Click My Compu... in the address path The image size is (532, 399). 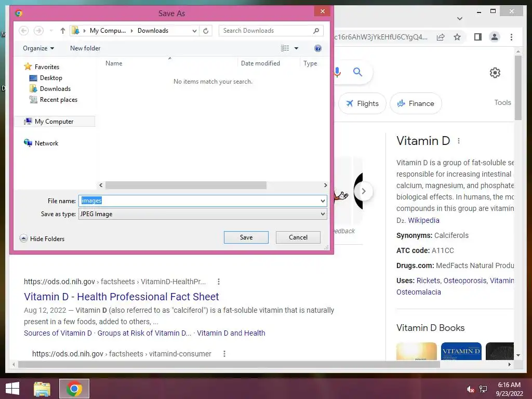tap(108, 31)
